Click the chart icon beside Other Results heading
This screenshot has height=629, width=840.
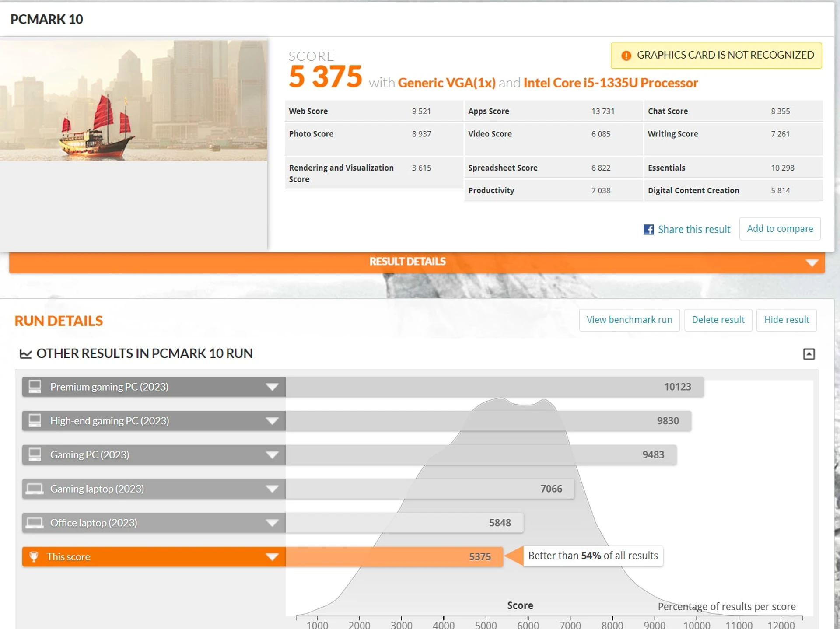pyautogui.click(x=26, y=353)
